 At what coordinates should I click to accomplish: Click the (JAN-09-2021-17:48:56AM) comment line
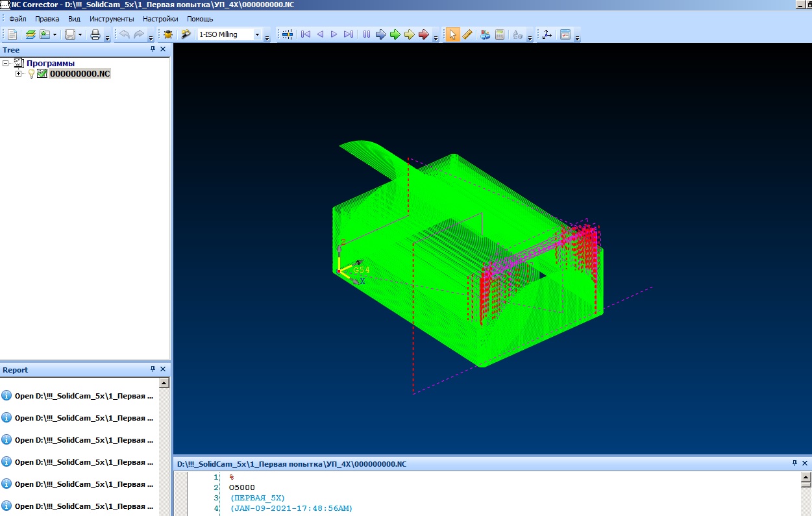coord(291,508)
